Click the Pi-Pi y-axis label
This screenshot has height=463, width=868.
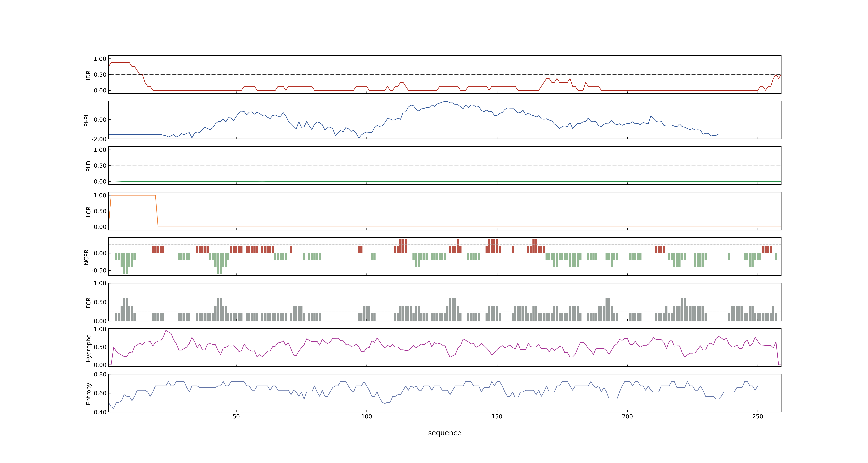[86, 120]
